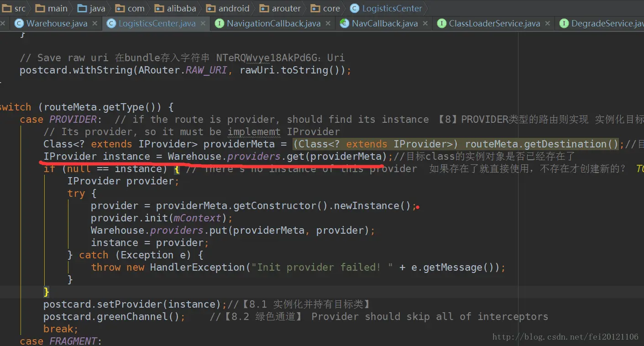Close the NavCallback.java tab
644x346 pixels.
[425, 23]
